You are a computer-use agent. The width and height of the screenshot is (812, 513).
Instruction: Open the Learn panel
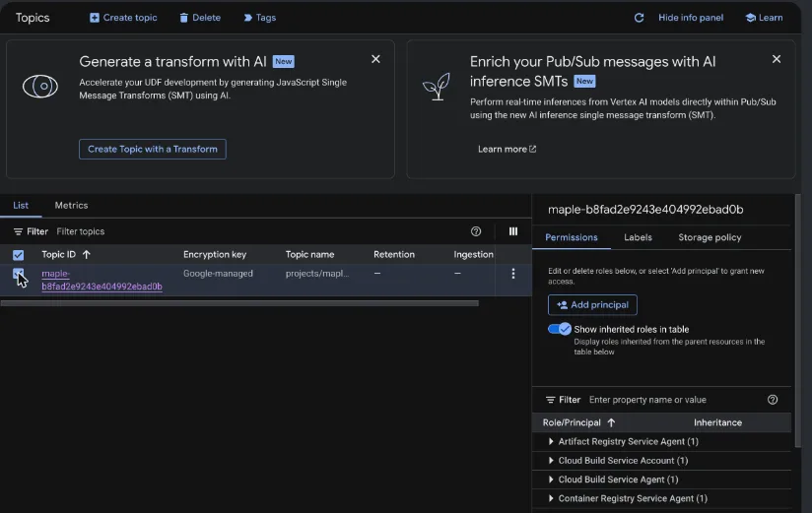pyautogui.click(x=764, y=18)
